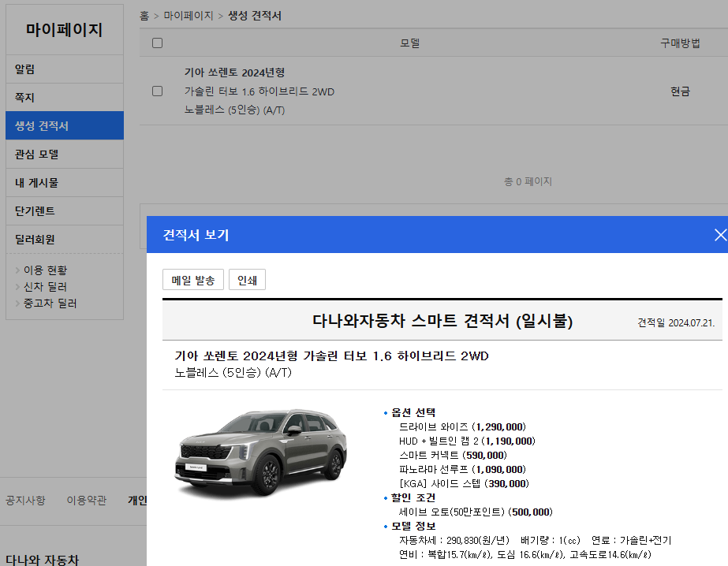The image size is (728, 566).
Task: Click the 세이브 오토(50만포인트) discount line
Action: pos(476,512)
